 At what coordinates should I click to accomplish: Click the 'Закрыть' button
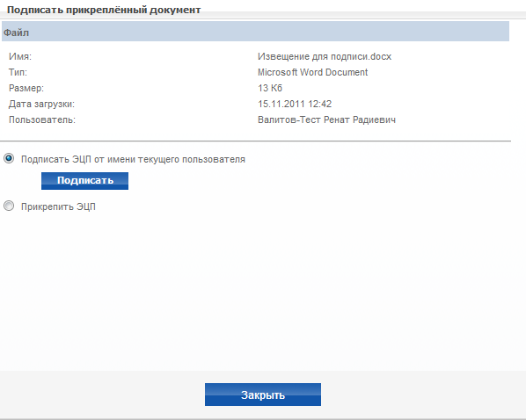pos(263,395)
